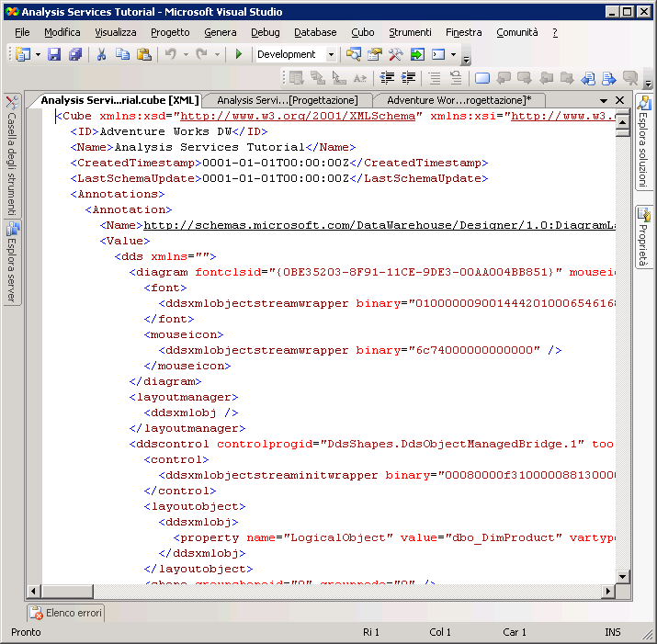Viewport: 657px width, 644px height.
Task: Click the Increase Line Indent icon
Action: [408, 78]
